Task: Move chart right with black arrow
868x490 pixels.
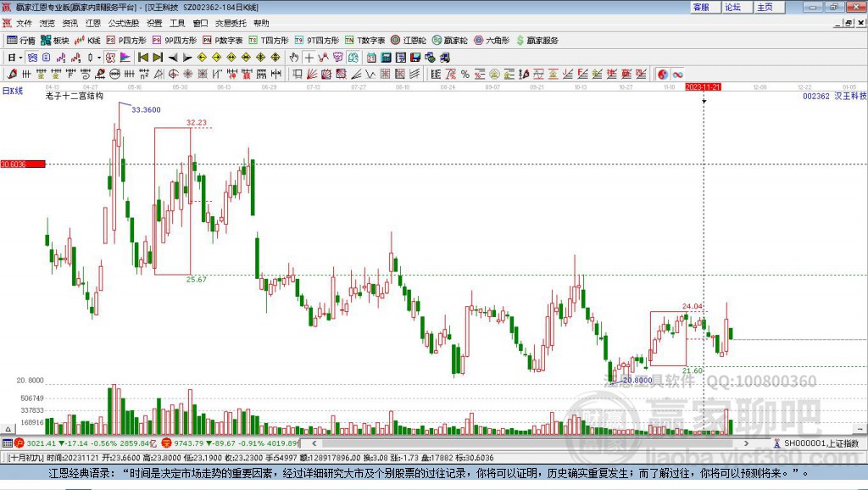Action: [x=187, y=58]
